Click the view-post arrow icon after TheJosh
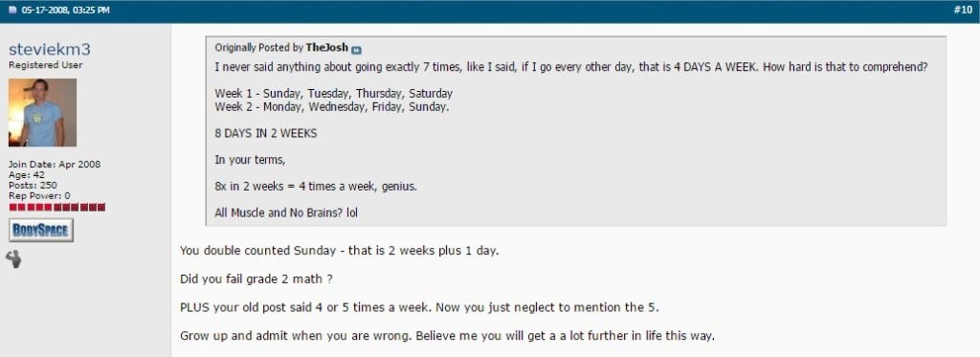Viewport: 980px width, 357px height. [356, 50]
